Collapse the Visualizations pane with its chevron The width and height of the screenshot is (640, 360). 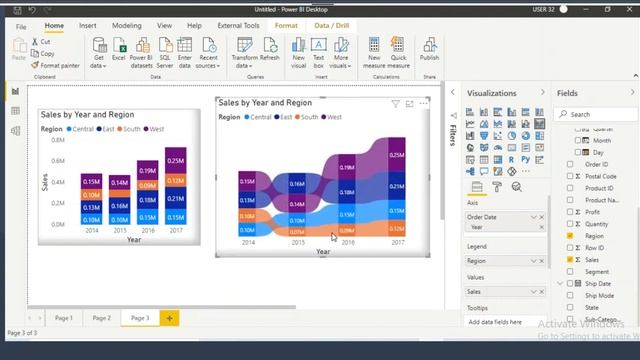(x=542, y=93)
